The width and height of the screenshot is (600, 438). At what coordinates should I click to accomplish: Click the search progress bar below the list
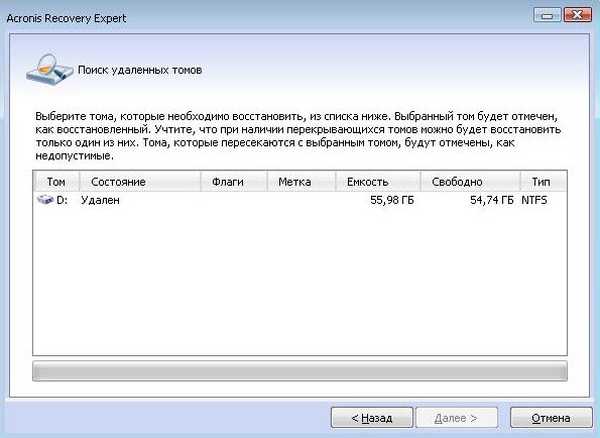point(300,371)
